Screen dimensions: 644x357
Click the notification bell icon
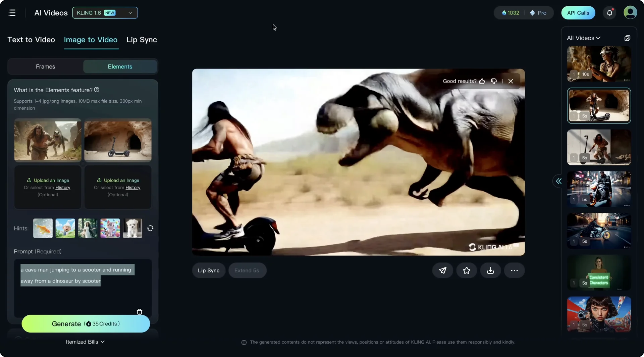coord(609,13)
